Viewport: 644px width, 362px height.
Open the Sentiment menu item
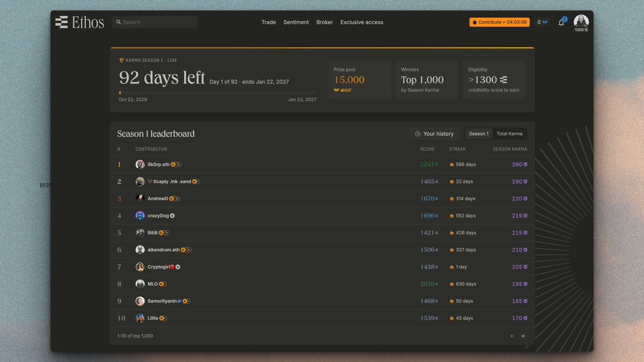point(296,23)
